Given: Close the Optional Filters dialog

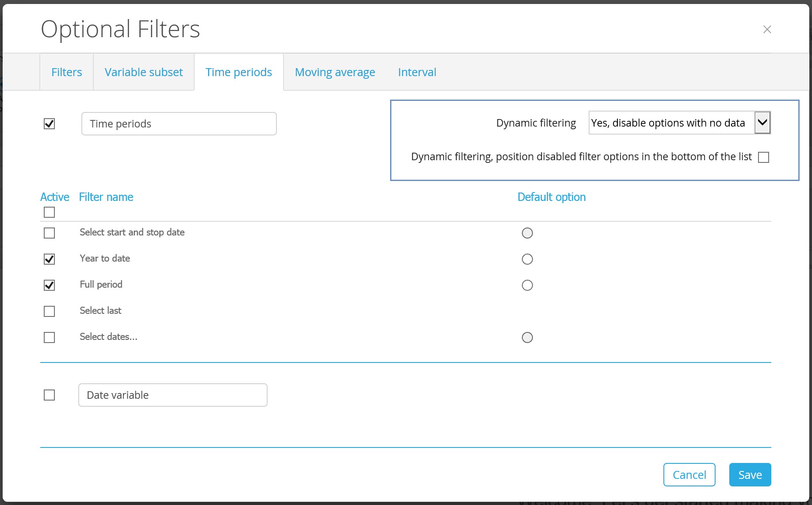Looking at the screenshot, I should [767, 29].
